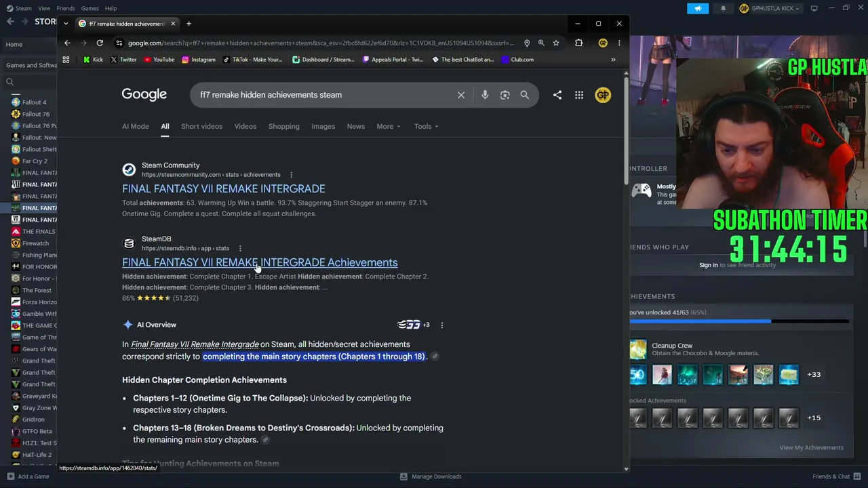The image size is (868, 488).
Task: Open the YouTube bookmark
Action: coord(159,60)
